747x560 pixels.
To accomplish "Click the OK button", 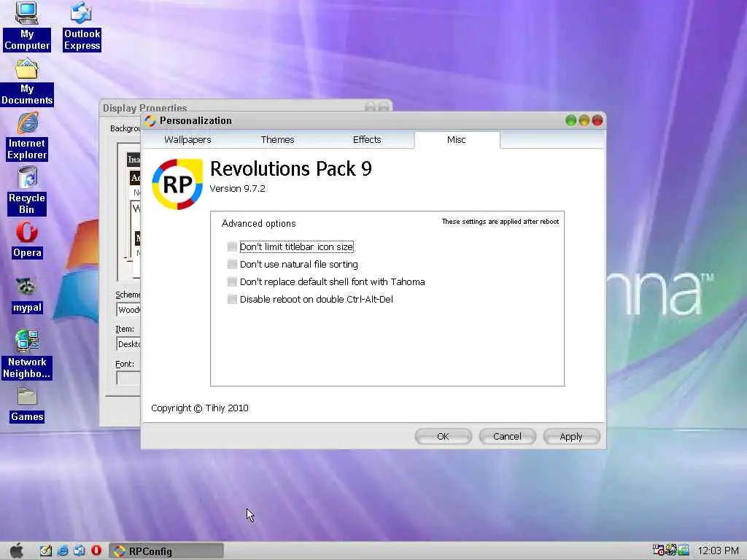I will click(443, 437).
